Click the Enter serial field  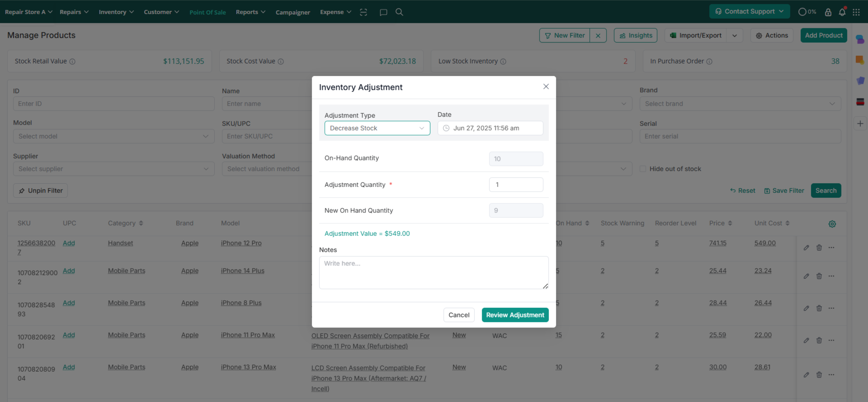click(x=740, y=137)
